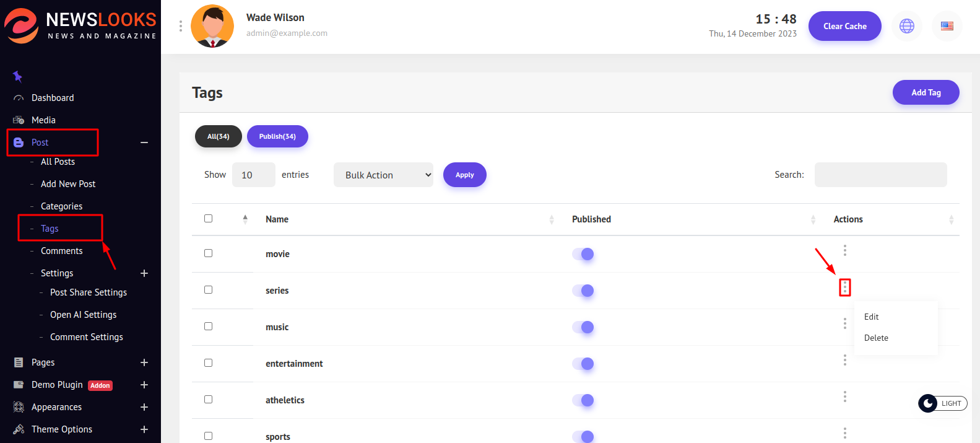Toggle published switch for movie tag
980x443 pixels.
(x=583, y=254)
